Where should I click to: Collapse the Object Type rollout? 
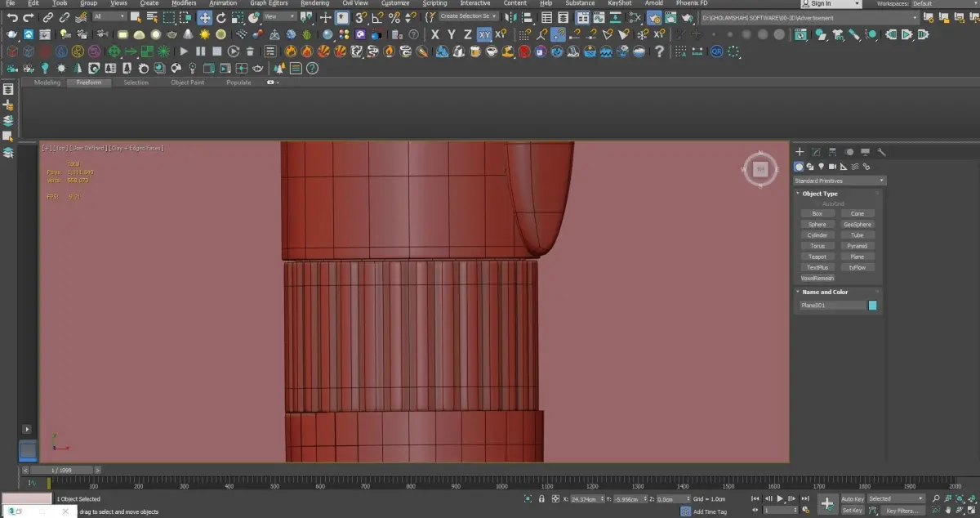(x=819, y=194)
